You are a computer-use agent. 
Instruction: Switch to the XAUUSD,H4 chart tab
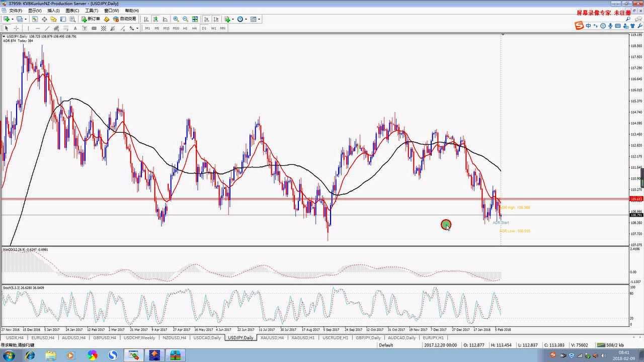click(272, 338)
